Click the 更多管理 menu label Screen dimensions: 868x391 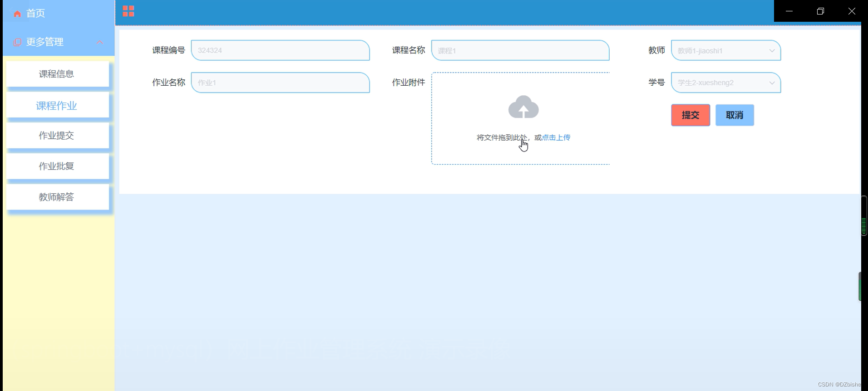coord(44,42)
